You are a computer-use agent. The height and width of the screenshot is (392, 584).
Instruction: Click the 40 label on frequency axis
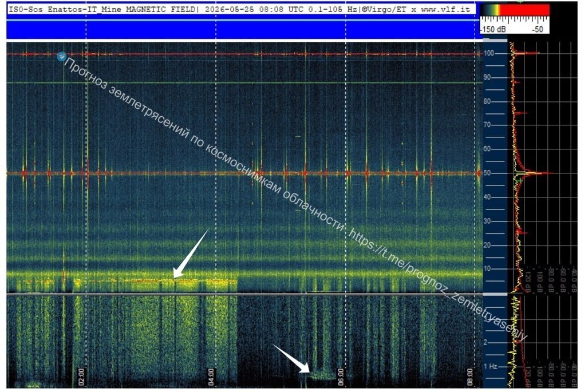click(x=487, y=197)
